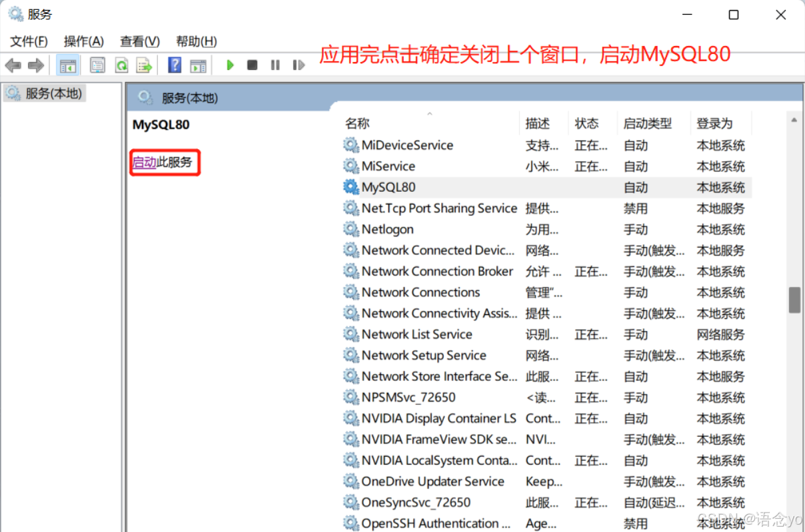Click gear icon of Net.Tcp Port Sharing Service

pyautogui.click(x=351, y=208)
